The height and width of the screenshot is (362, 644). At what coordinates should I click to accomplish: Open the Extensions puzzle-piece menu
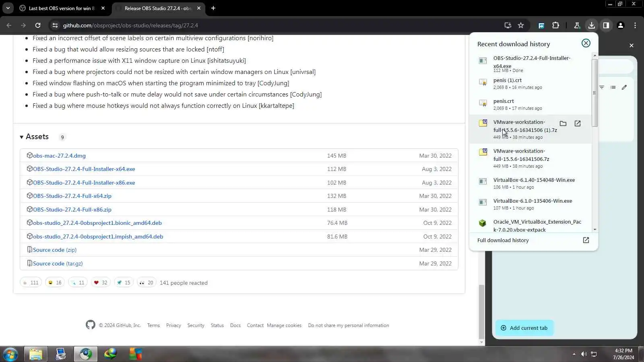coord(556,25)
